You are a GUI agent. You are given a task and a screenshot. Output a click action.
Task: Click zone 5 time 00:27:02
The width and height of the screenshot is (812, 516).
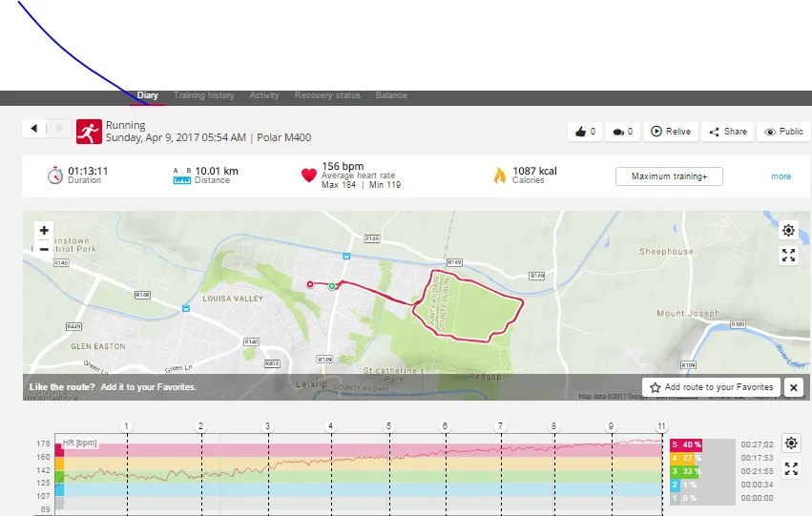point(757,444)
